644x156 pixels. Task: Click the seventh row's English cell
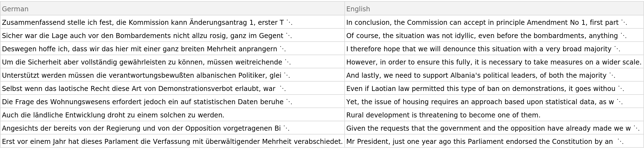tap(494, 101)
